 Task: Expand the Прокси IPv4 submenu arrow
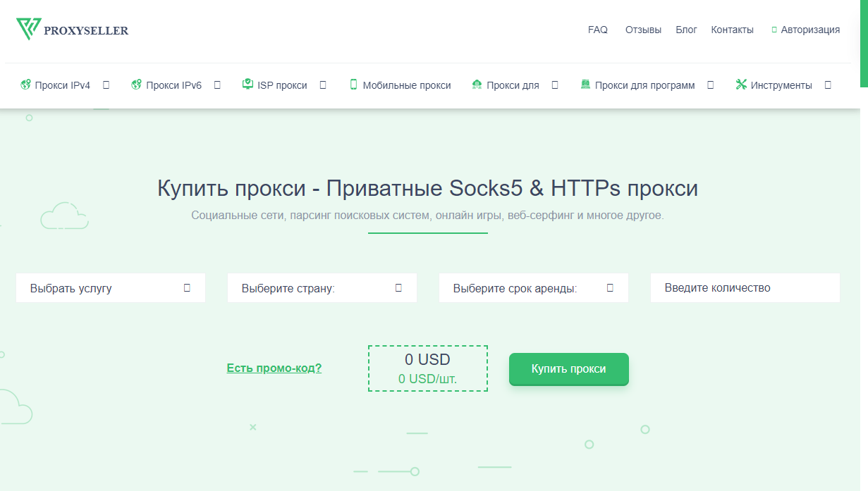coord(106,85)
